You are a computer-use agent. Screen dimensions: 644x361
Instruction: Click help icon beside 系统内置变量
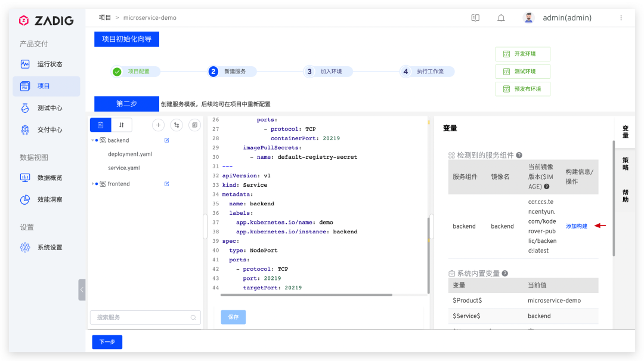coord(505,273)
